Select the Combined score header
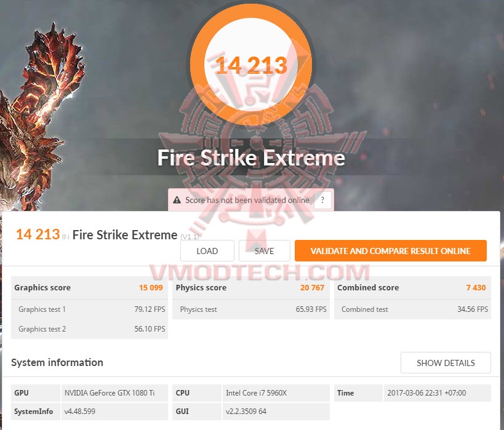The height and width of the screenshot is (430, 504). 412,288
